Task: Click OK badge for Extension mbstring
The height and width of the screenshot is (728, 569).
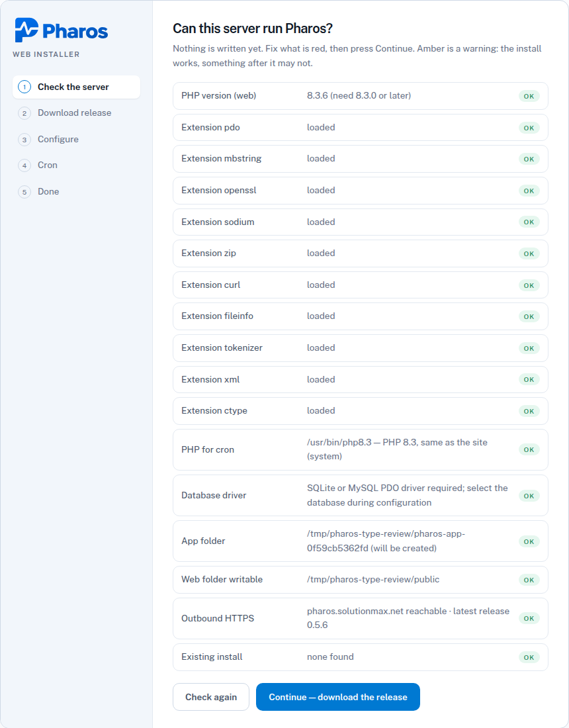Action: pos(529,159)
